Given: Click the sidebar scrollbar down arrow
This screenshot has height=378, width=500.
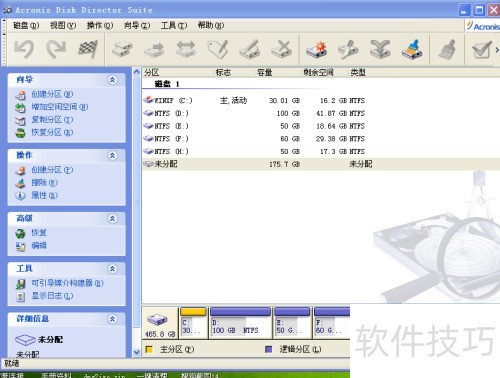Looking at the screenshot, I should [137, 352].
